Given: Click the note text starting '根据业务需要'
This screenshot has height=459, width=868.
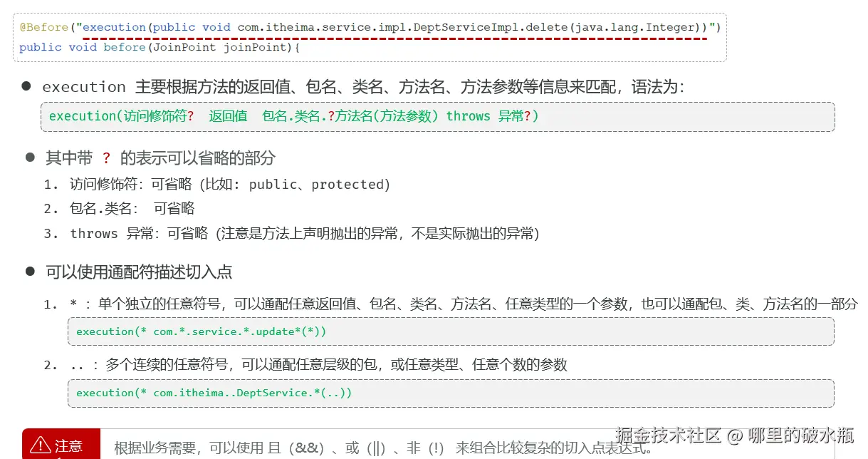Looking at the screenshot, I should [x=383, y=448].
